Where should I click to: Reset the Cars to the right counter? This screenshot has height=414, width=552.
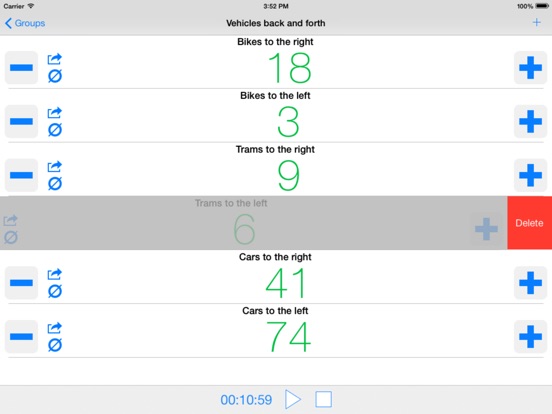[x=55, y=291]
